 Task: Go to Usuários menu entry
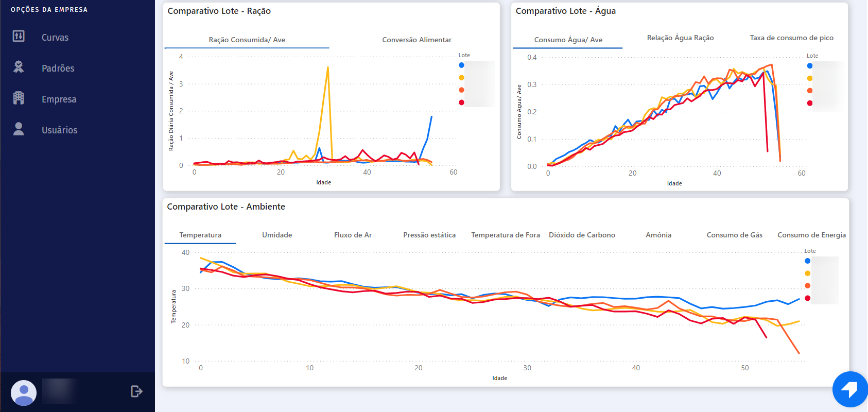tap(60, 130)
